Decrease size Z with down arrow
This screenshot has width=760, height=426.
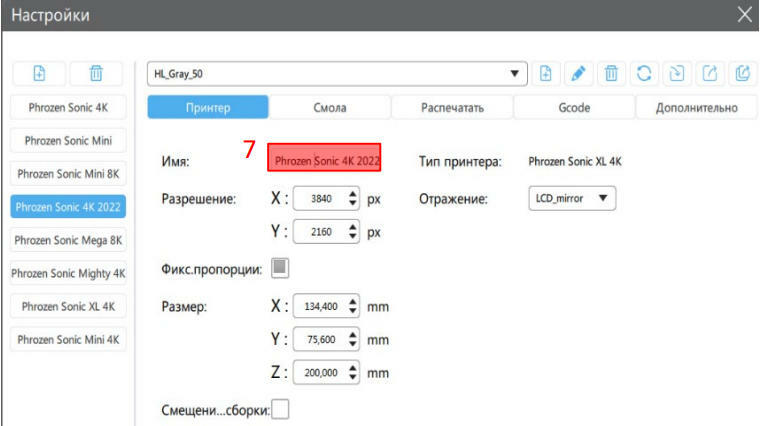353,378
